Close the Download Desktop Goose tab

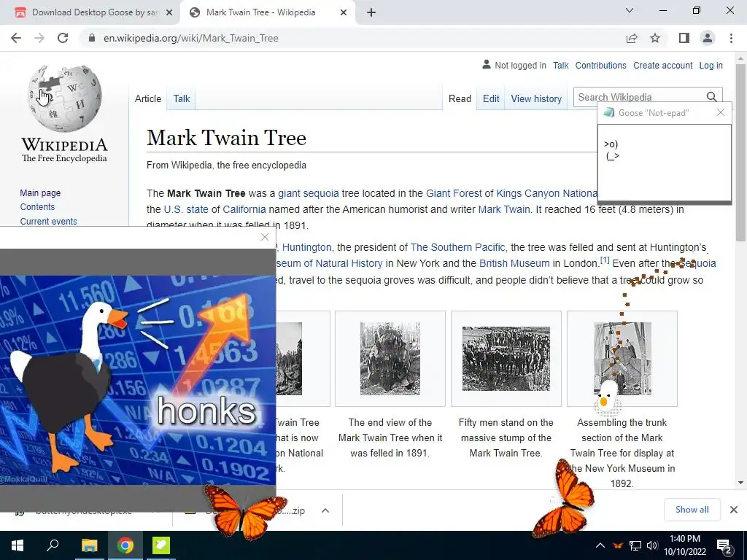pos(169,13)
